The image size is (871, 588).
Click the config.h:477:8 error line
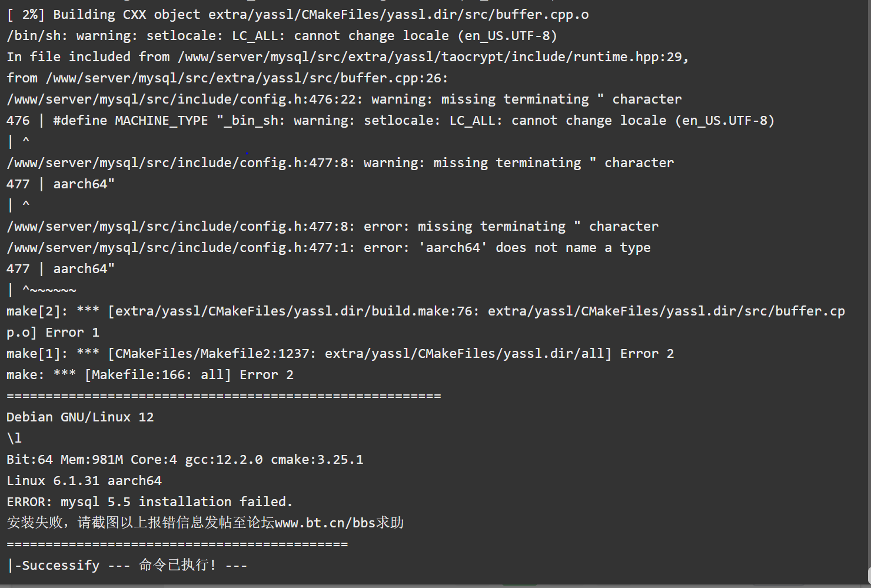(333, 226)
